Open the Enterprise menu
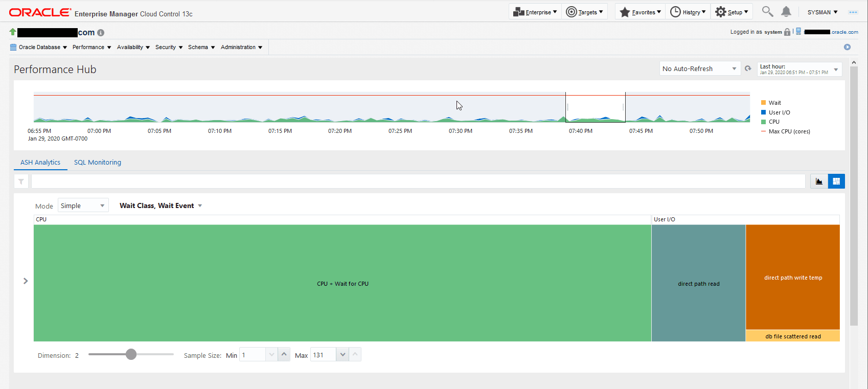 [x=535, y=12]
